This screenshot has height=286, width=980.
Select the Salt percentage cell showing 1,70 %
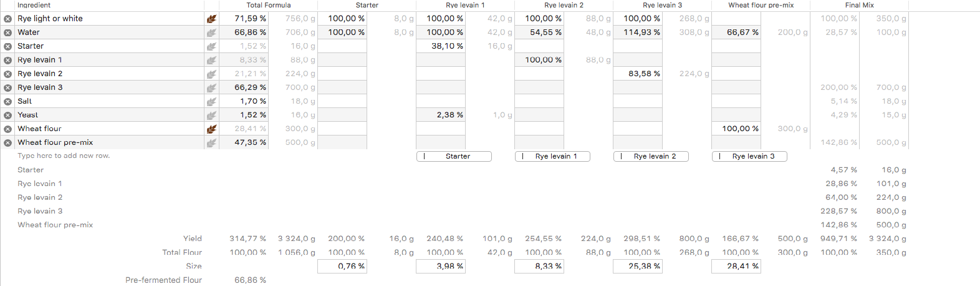tap(249, 101)
